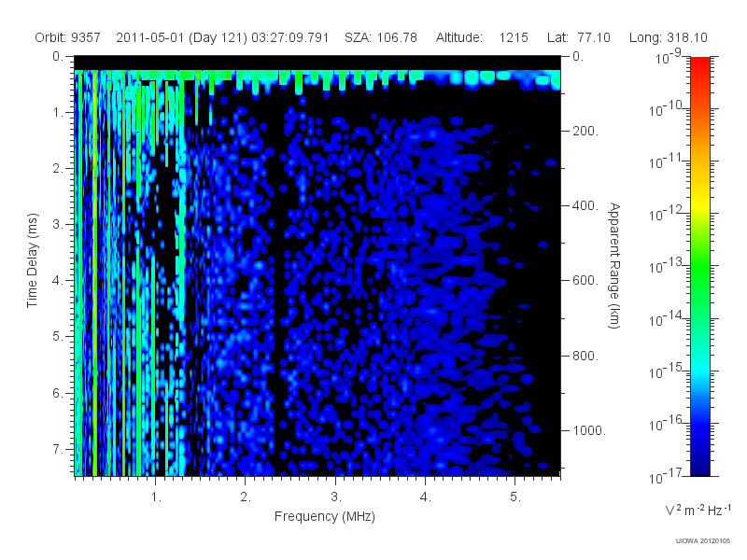The height and width of the screenshot is (560, 747).
Task: Click the yellow band of the color bar
Action: [699, 204]
